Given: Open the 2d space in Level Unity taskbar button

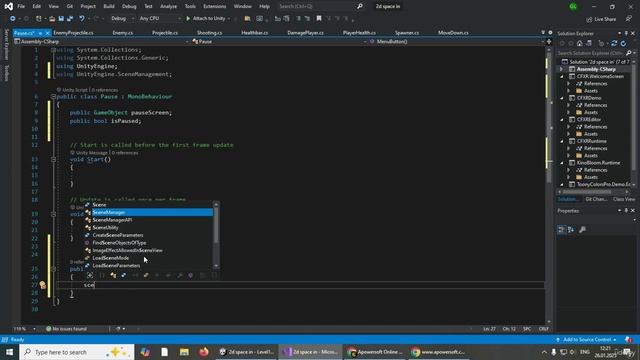Looking at the screenshot, I should click(x=246, y=352).
